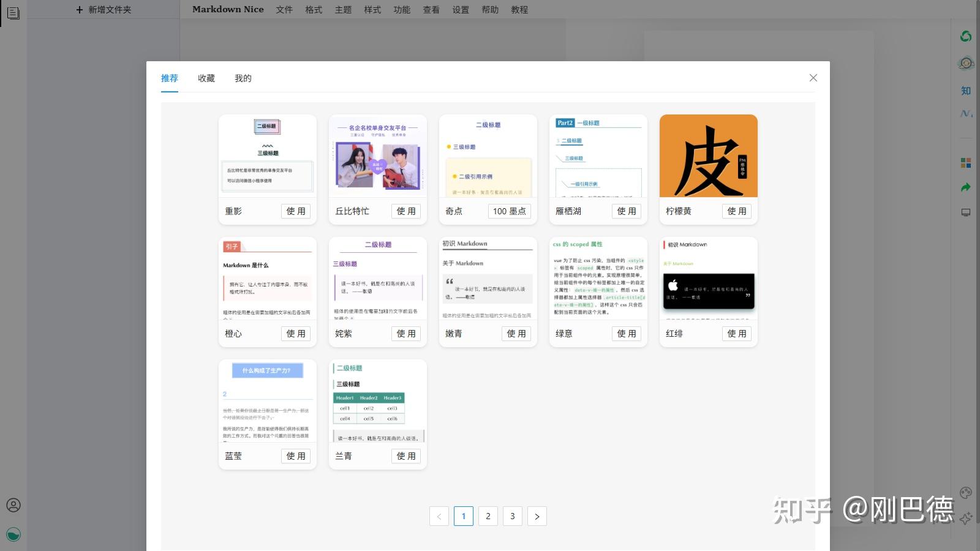Preview the 柠檬黄 theme thumbnail

(709, 156)
